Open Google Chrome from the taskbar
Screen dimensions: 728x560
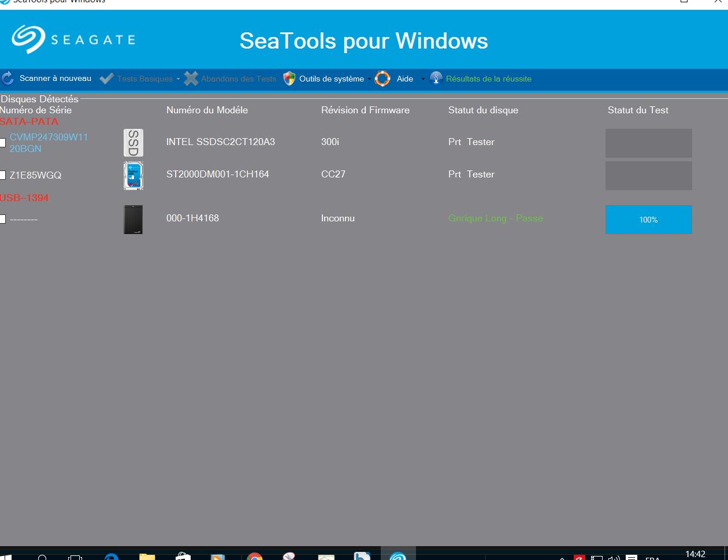[254, 557]
